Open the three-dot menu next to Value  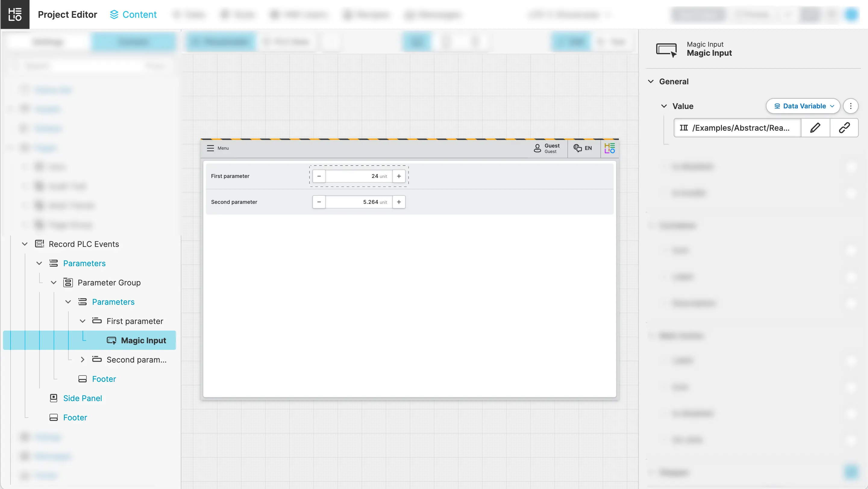pos(851,106)
